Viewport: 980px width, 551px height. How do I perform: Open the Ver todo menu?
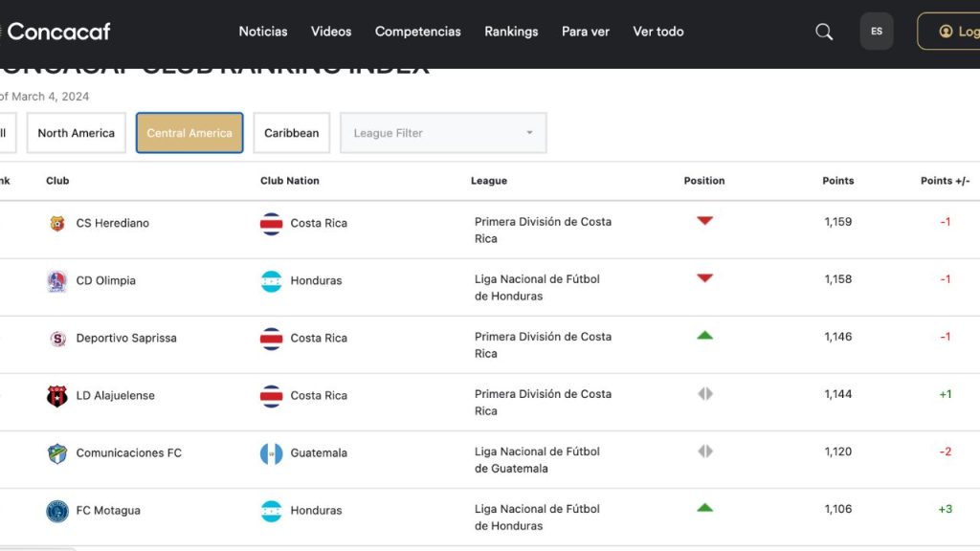(x=658, y=32)
